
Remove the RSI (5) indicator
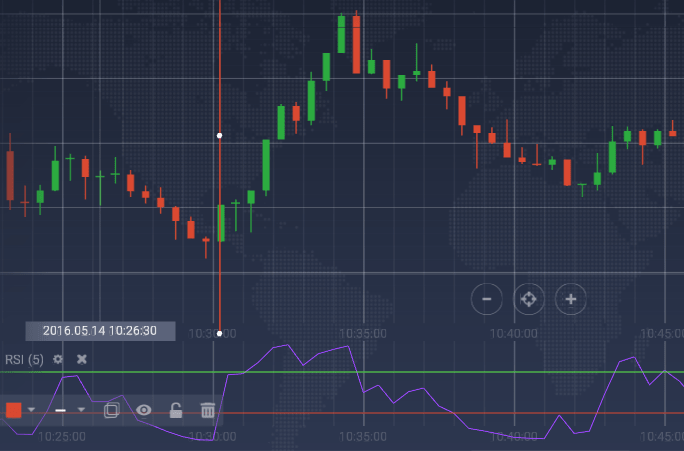pyautogui.click(x=82, y=359)
